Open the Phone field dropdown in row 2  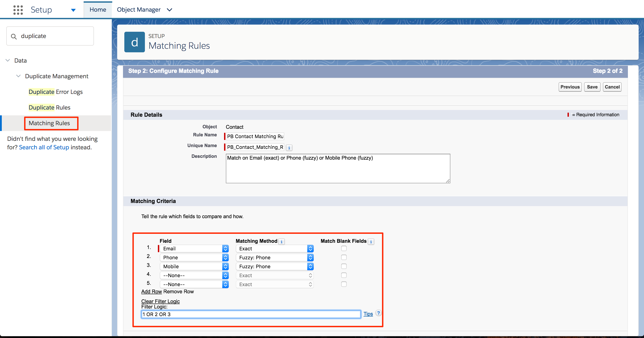click(x=194, y=258)
